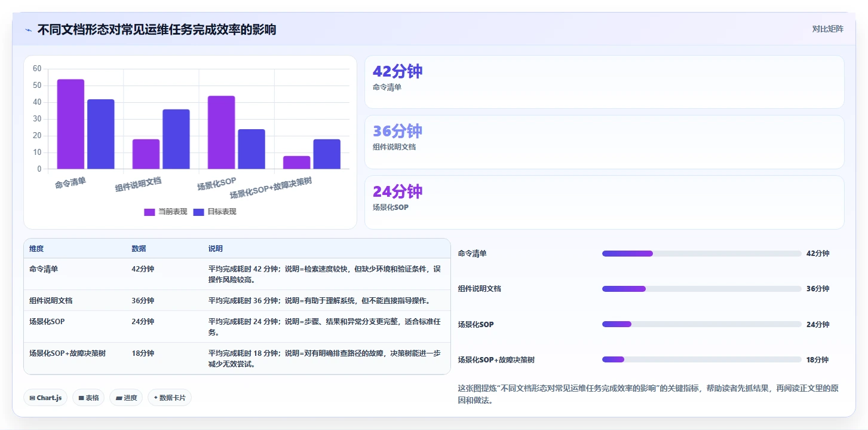
Task: Click the Chart.js tag chip
Action: point(45,398)
